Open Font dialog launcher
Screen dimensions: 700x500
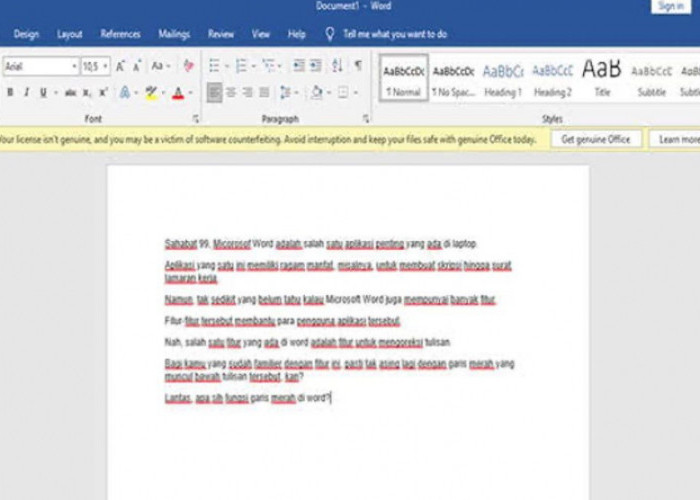pyautogui.click(x=196, y=119)
